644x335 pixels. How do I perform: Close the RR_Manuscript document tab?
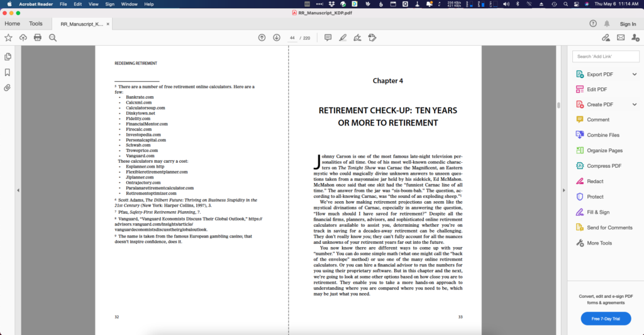[x=108, y=25]
